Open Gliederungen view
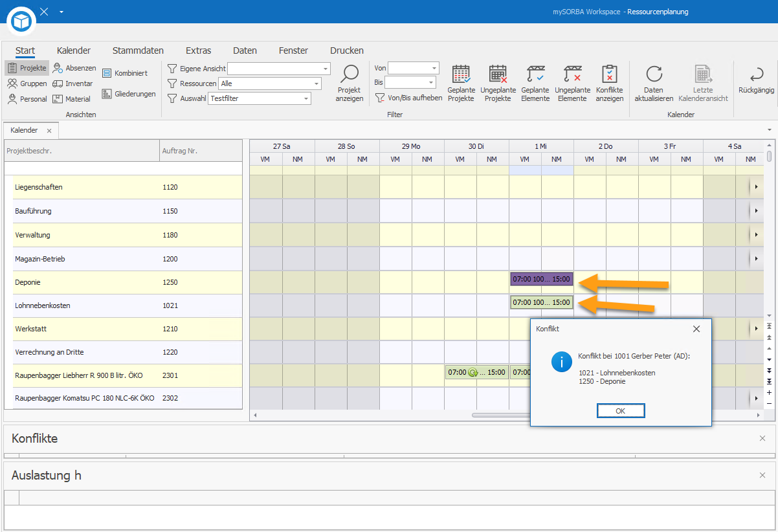 tap(129, 94)
